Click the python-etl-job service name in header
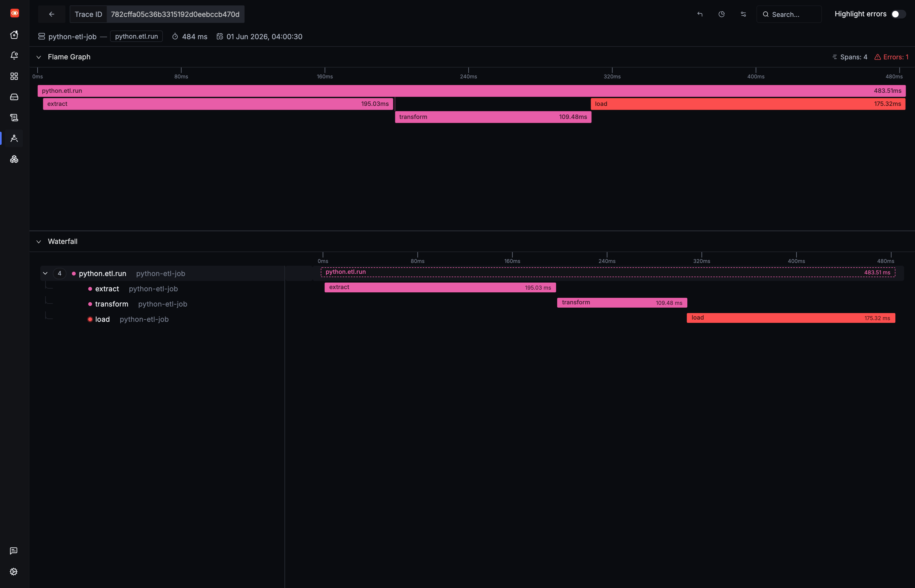The width and height of the screenshot is (915, 588). point(72,37)
